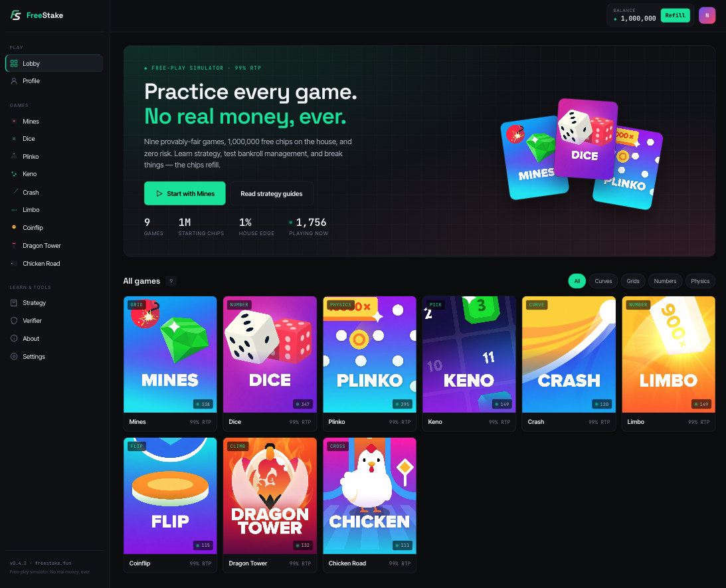Open the Verifier shield icon
Screen dimensions: 726x588
[14, 321]
